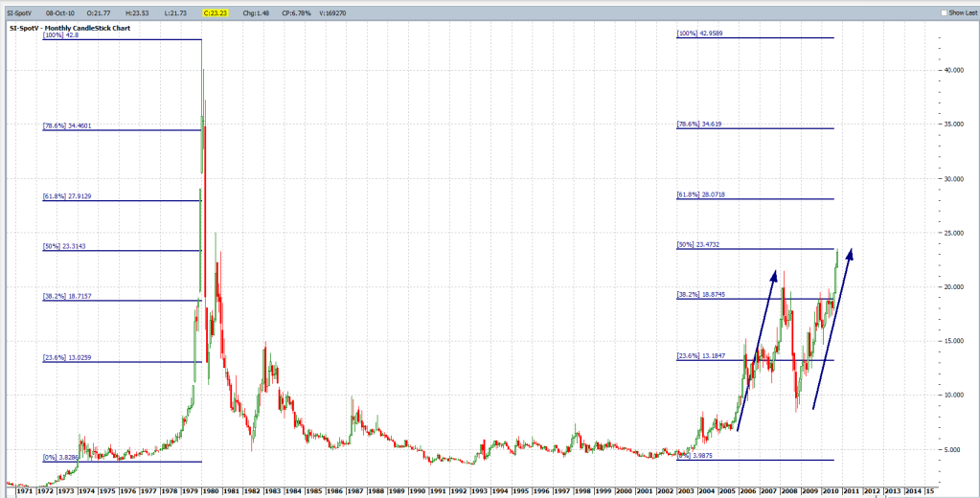Click the highlighted close C:23.23
The width and height of the screenshot is (980, 498).
click(216, 13)
